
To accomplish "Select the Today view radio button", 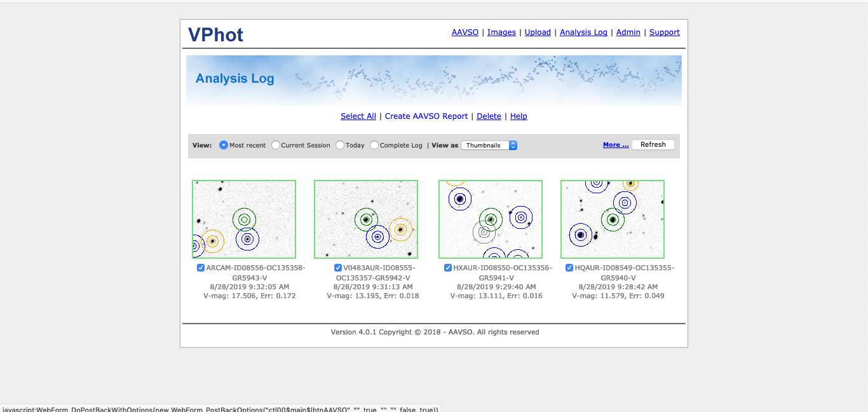I will 341,145.
